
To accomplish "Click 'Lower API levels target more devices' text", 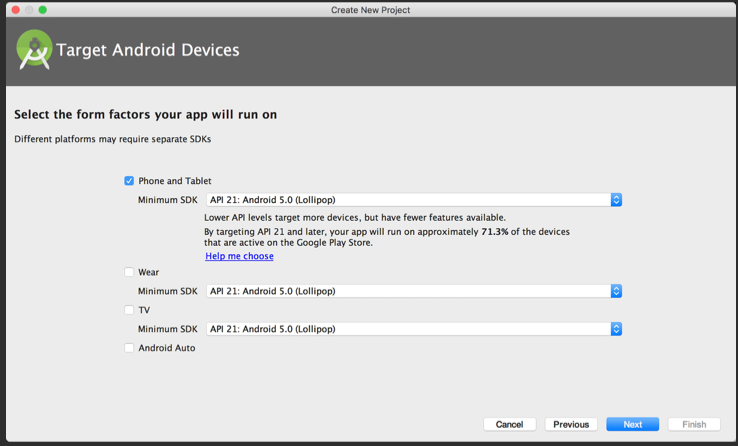I will (355, 218).
